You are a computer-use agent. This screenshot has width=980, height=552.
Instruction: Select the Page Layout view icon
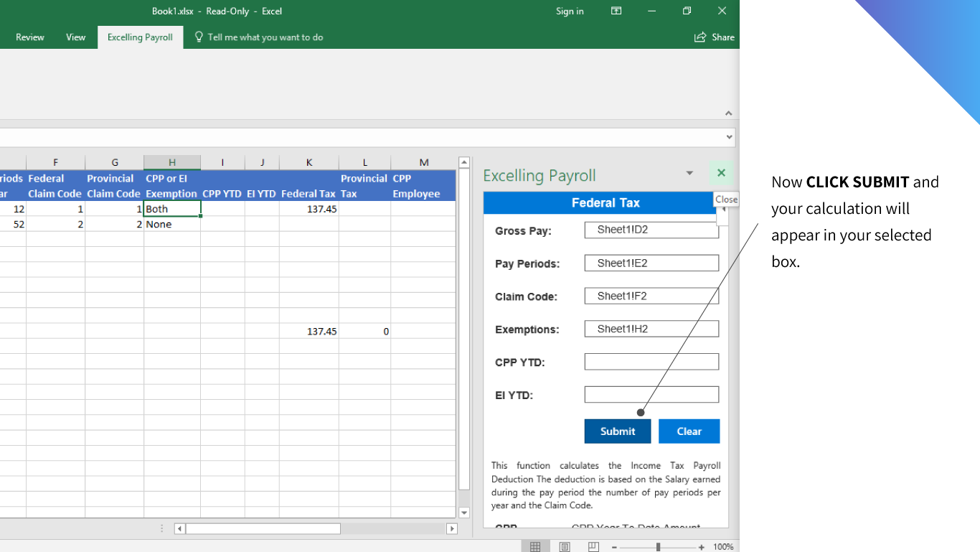pos(564,546)
